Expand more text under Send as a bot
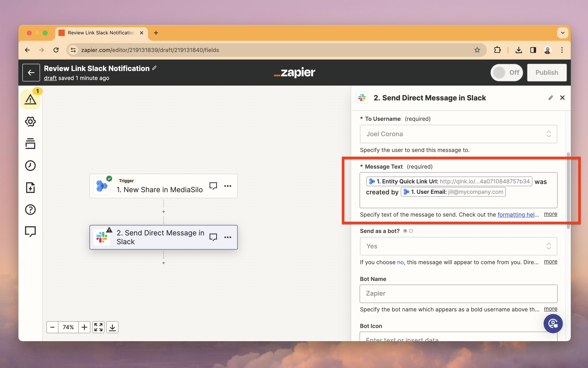The width and height of the screenshot is (588, 368). coord(551,261)
